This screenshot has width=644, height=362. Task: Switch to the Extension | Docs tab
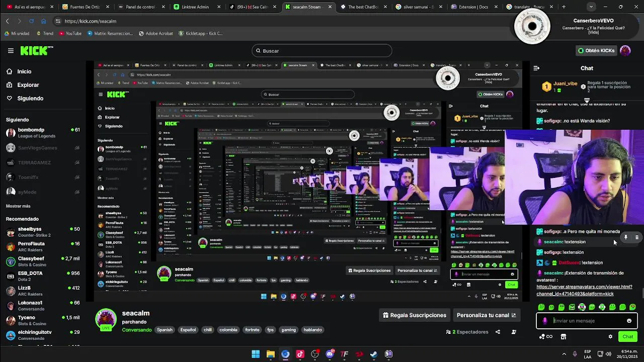[473, 7]
